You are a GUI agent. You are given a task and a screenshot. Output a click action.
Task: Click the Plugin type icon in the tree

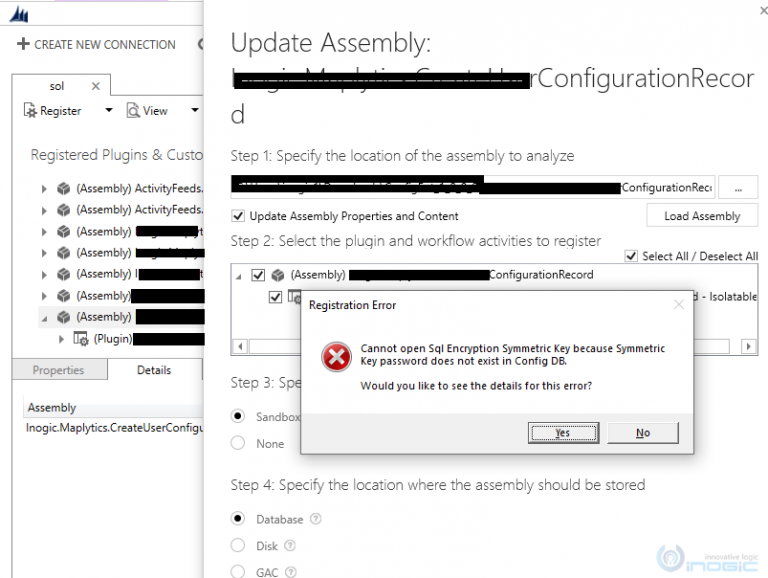coord(81,338)
